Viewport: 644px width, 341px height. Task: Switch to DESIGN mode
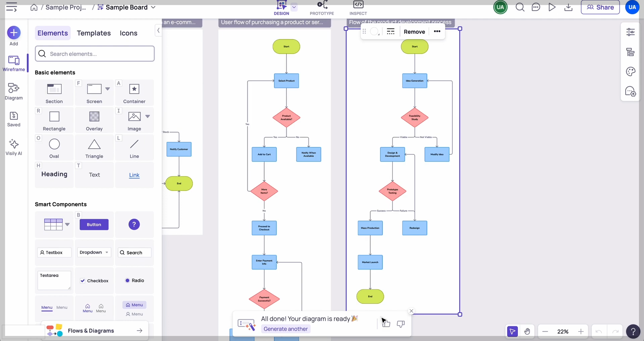(281, 8)
